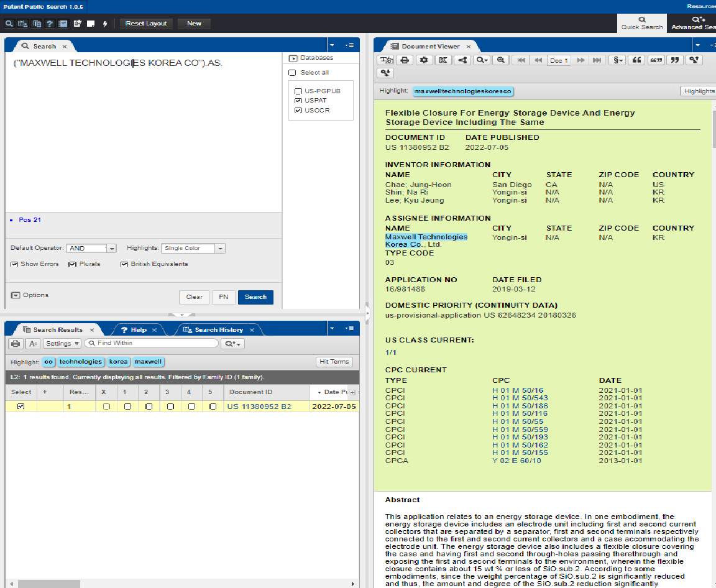Click the zoom-in magnifier in Document Viewer
Screen dimensions: 716x588
(501, 60)
